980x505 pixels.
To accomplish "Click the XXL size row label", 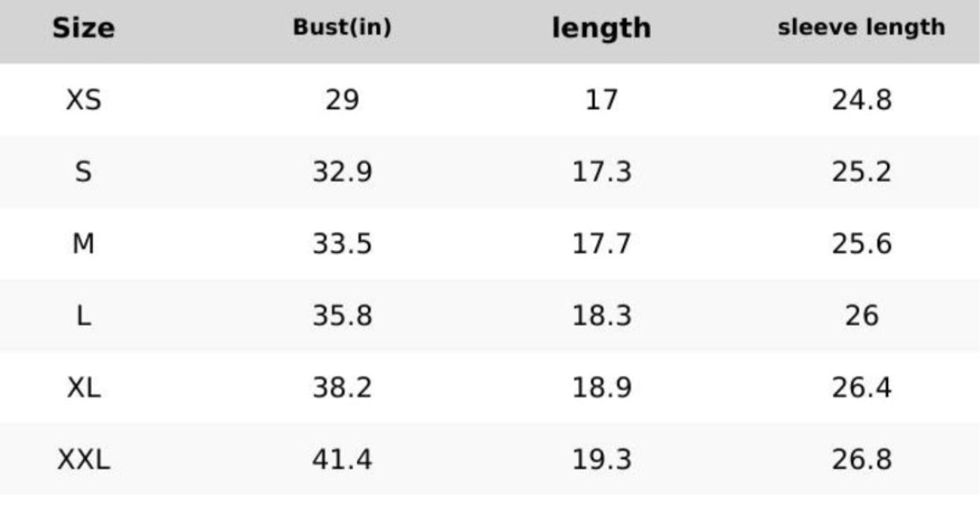I will coord(83,459).
